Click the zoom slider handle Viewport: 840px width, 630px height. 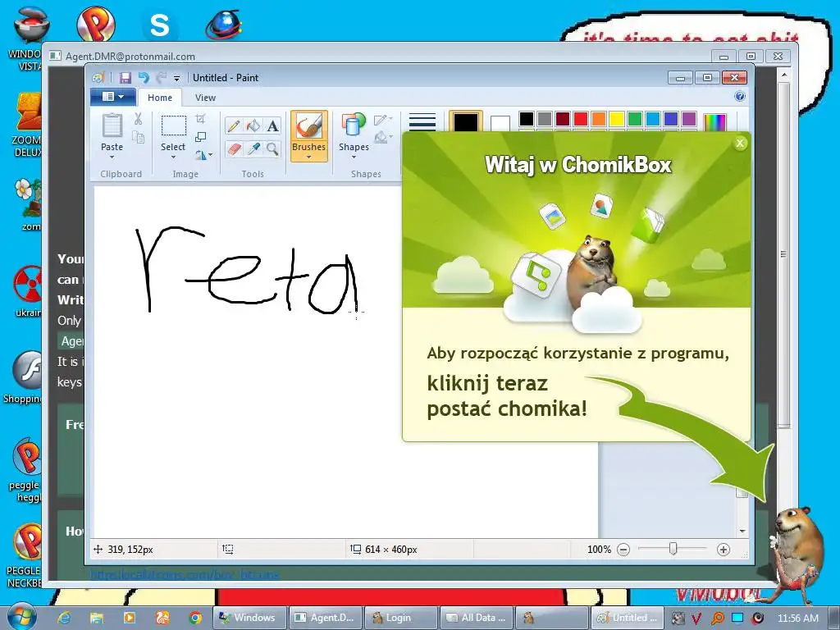673,549
